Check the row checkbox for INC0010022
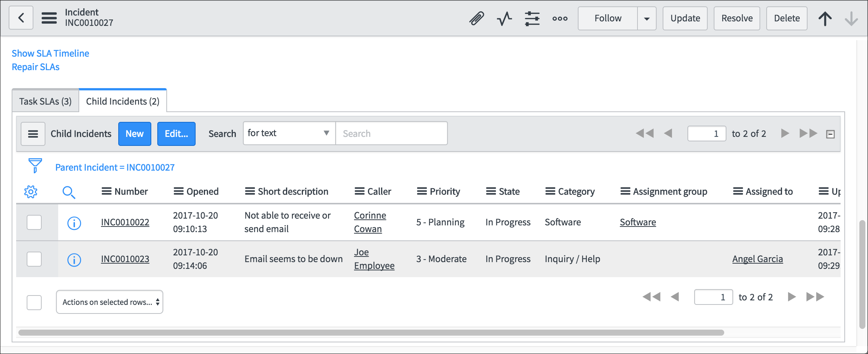The width and height of the screenshot is (868, 354). (34, 222)
